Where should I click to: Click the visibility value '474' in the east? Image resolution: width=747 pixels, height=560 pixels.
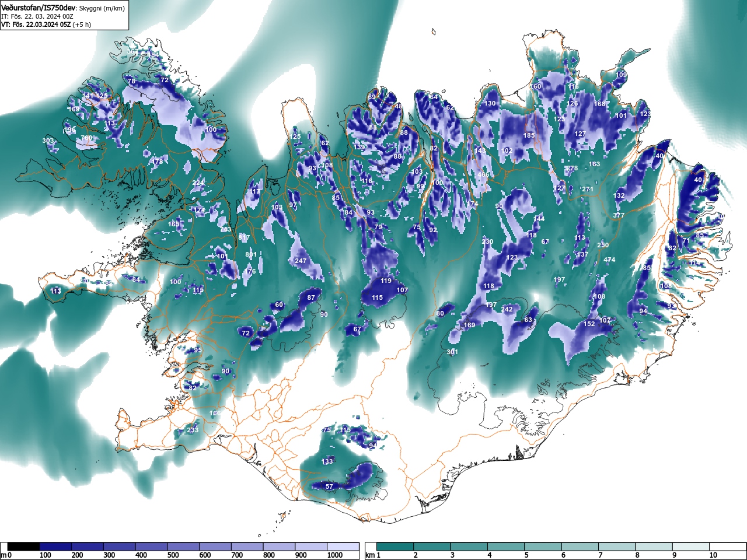point(609,260)
